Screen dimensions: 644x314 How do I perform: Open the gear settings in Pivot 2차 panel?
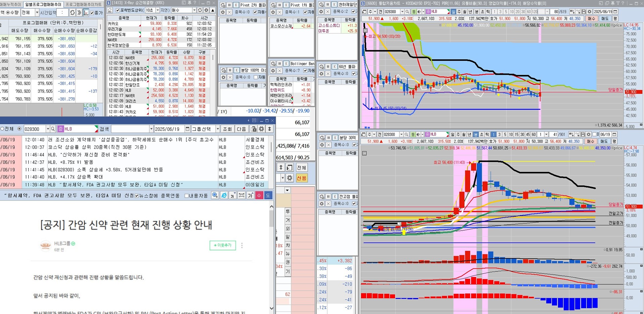pyautogui.click(x=223, y=12)
